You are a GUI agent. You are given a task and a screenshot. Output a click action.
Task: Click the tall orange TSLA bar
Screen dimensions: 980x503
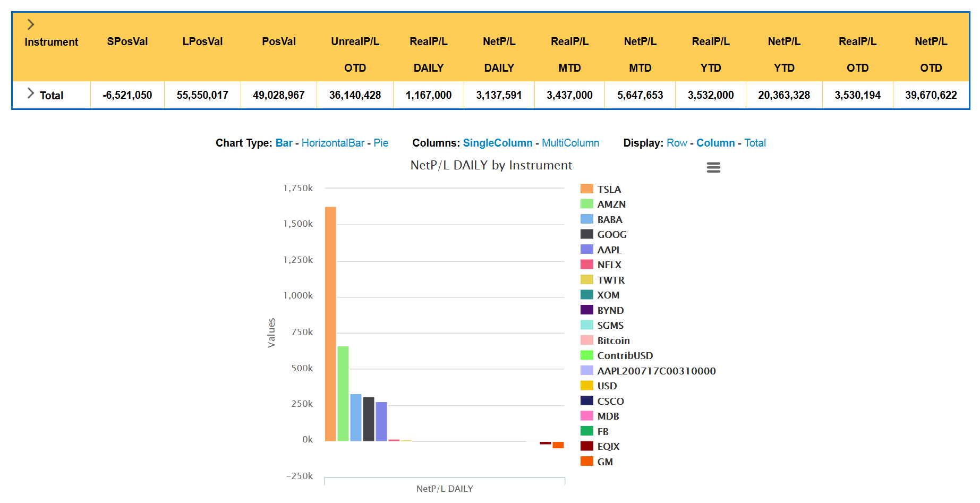tap(330, 324)
